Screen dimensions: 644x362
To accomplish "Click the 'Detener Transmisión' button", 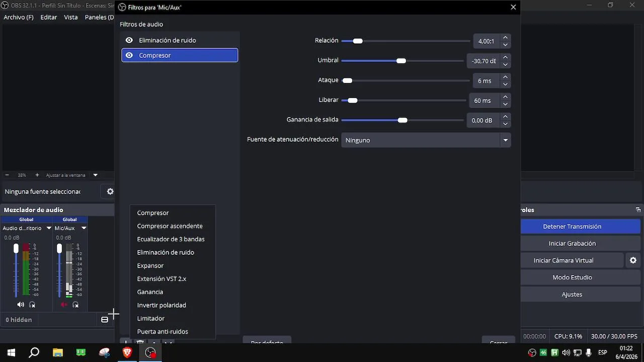I will 572,227.
